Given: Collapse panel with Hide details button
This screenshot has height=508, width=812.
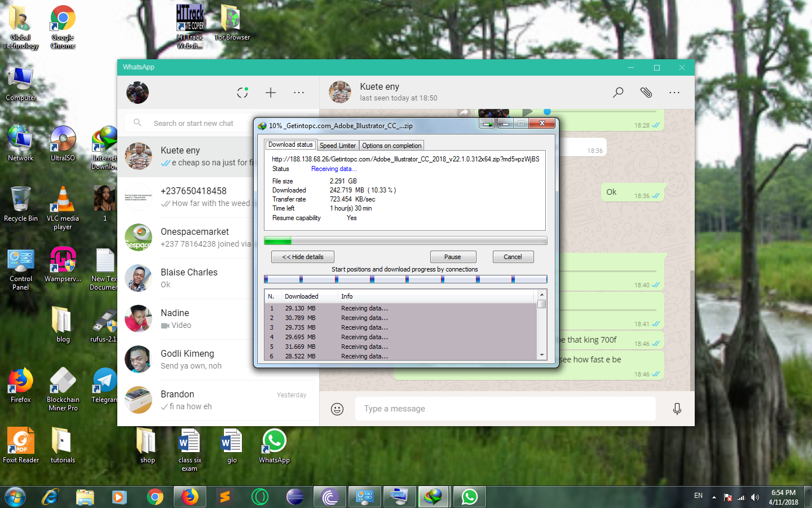Looking at the screenshot, I should coord(303,257).
